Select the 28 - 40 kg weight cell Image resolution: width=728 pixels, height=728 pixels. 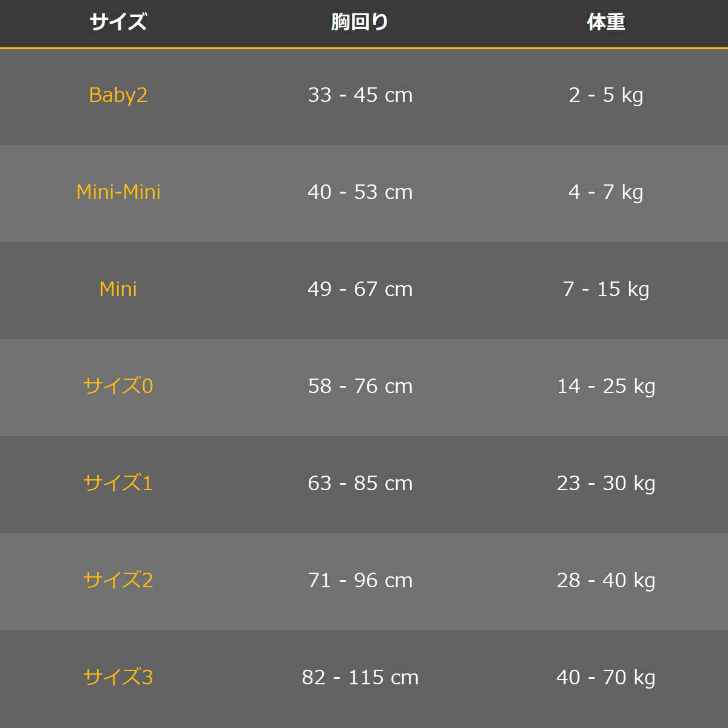(605, 581)
